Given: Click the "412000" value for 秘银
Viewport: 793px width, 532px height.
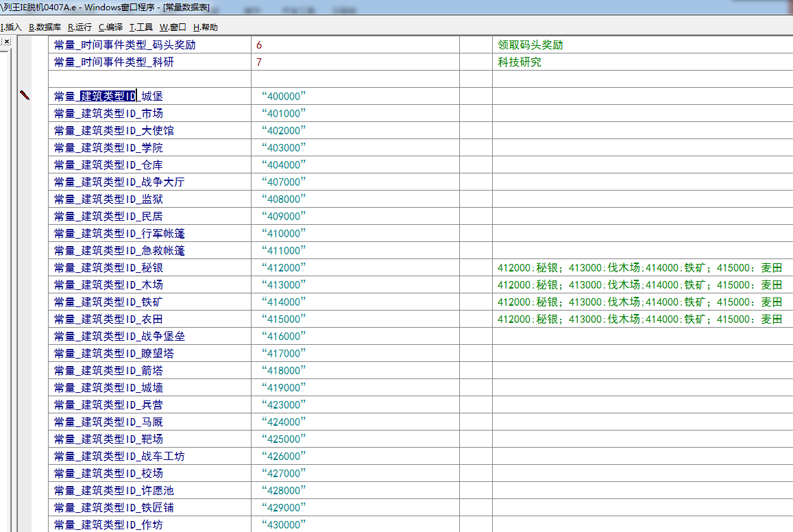Looking at the screenshot, I should (284, 267).
